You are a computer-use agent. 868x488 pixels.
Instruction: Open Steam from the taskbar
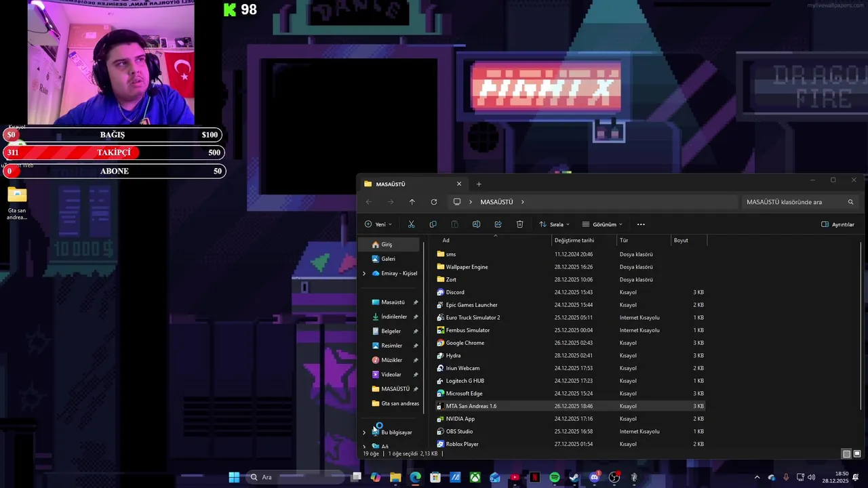(574, 477)
